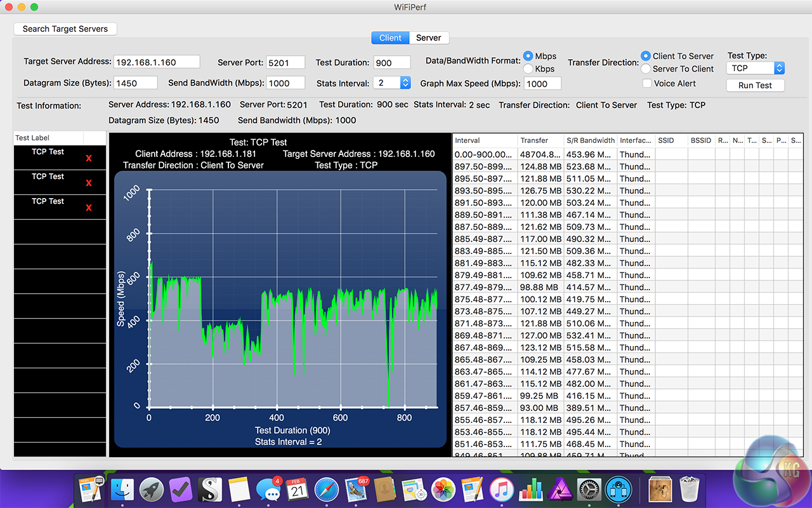Open Affinity Photo from the dock
The image size is (812, 508).
pyautogui.click(x=560, y=490)
